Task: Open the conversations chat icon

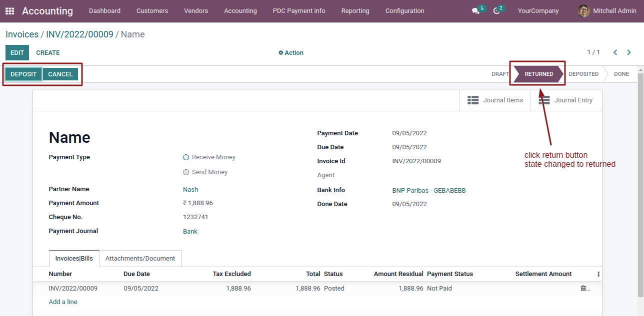Action: pyautogui.click(x=475, y=11)
